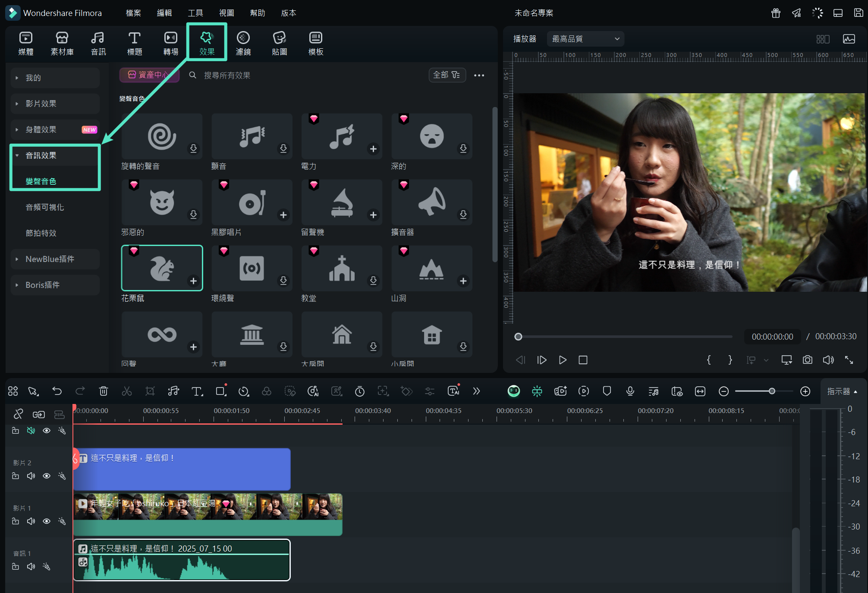Viewport: 868px width, 593px height.
Task: Lock the 影片 1 track
Action: pos(16,521)
